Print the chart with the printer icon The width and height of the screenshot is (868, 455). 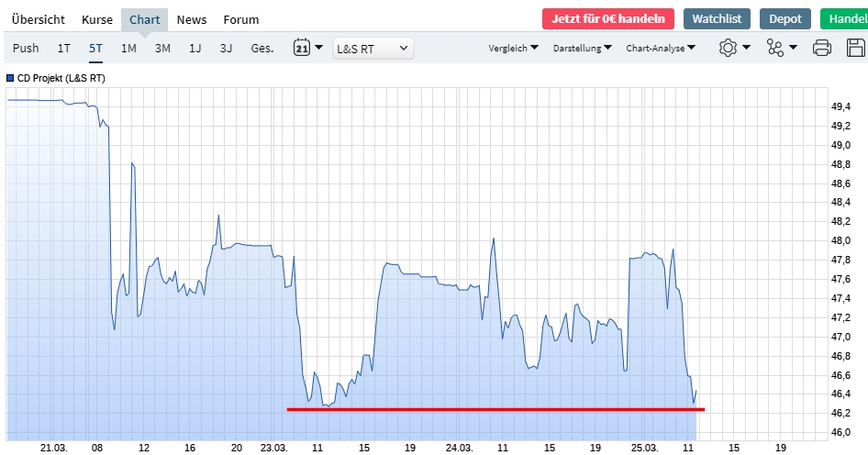[x=822, y=48]
